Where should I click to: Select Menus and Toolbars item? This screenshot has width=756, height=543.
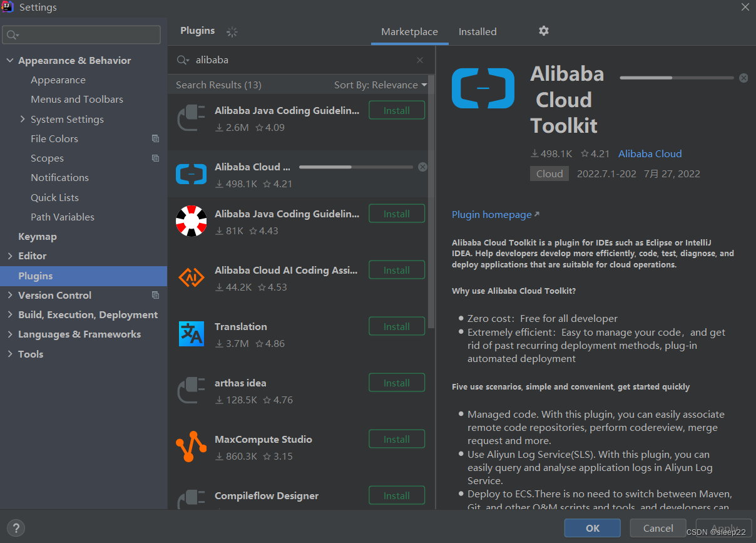77,100
